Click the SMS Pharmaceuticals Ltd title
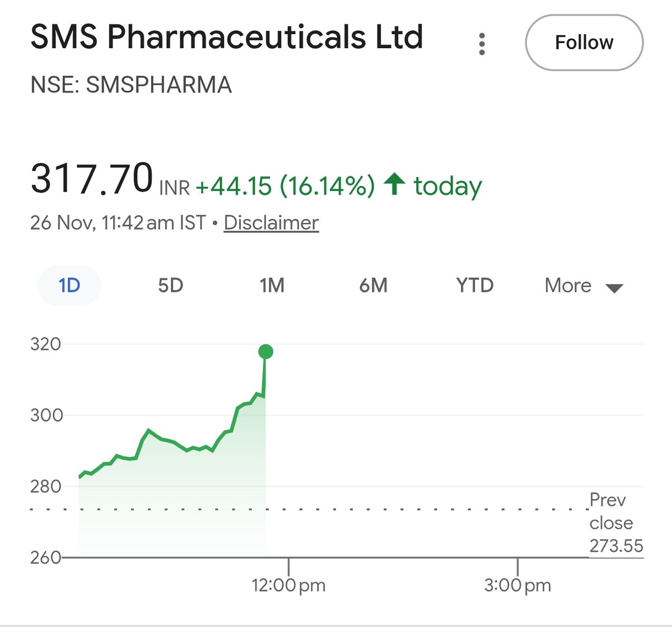The width and height of the screenshot is (672, 633). pyautogui.click(x=227, y=37)
